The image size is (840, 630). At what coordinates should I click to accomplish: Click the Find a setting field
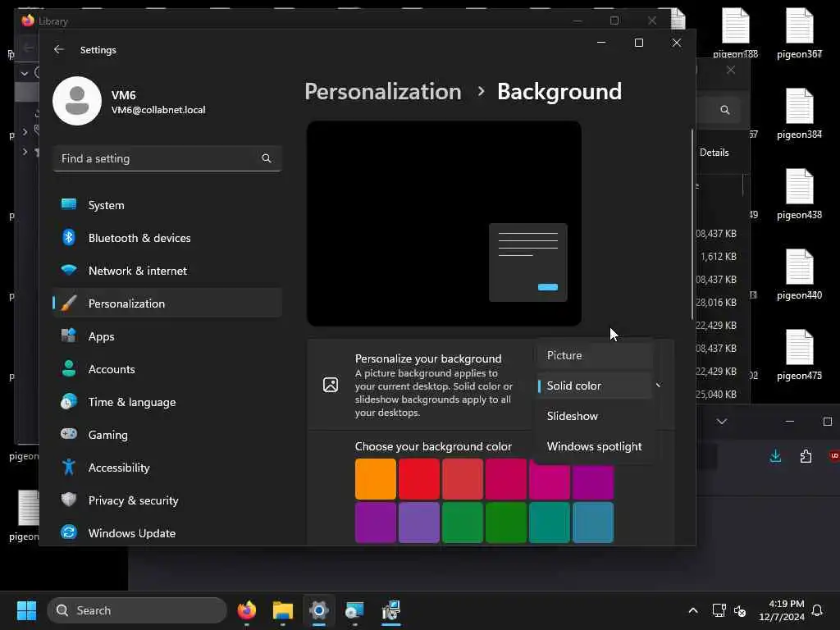tap(167, 158)
